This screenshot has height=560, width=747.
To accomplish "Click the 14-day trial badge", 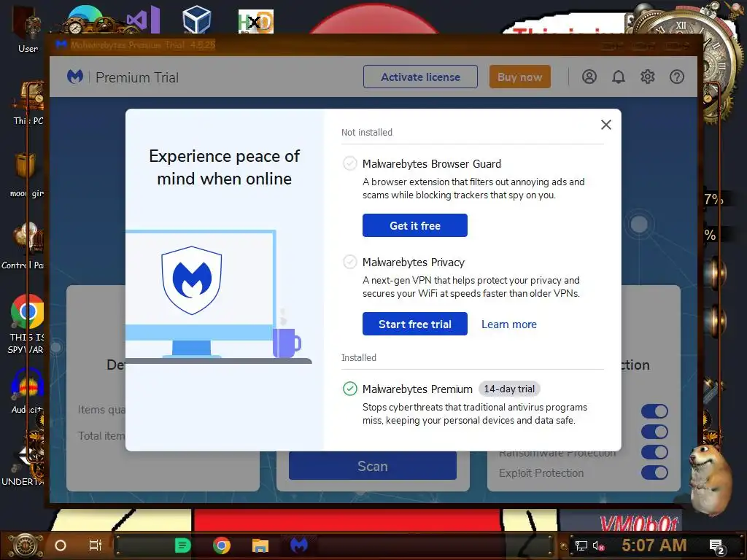I will 508,389.
